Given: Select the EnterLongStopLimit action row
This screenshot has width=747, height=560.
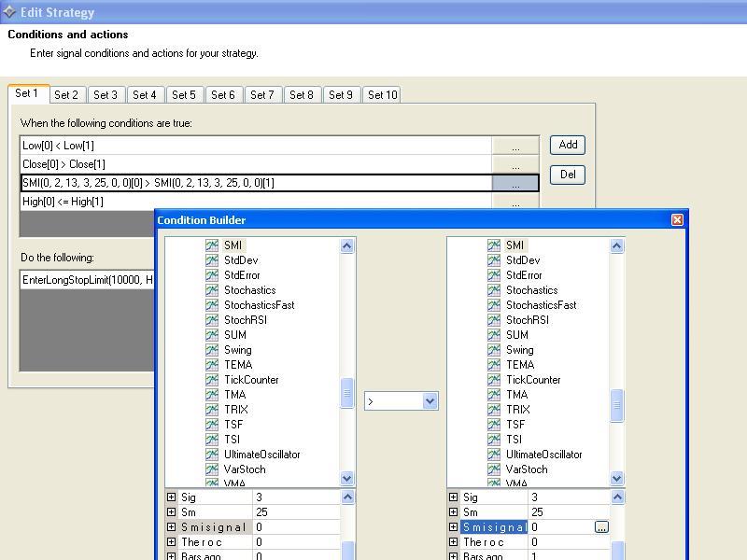Looking at the screenshot, I should coord(88,279).
